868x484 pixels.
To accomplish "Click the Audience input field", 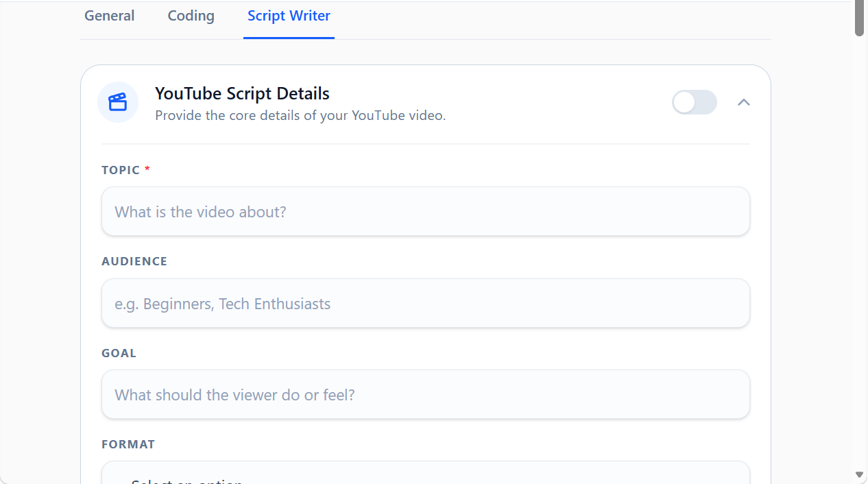I will 425,303.
